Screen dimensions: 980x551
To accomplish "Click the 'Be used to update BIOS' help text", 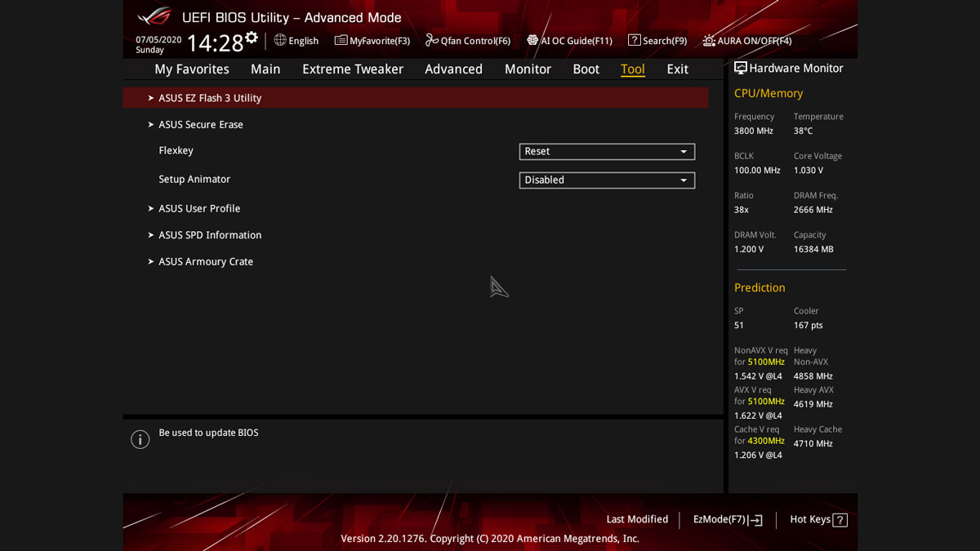I will click(208, 433).
